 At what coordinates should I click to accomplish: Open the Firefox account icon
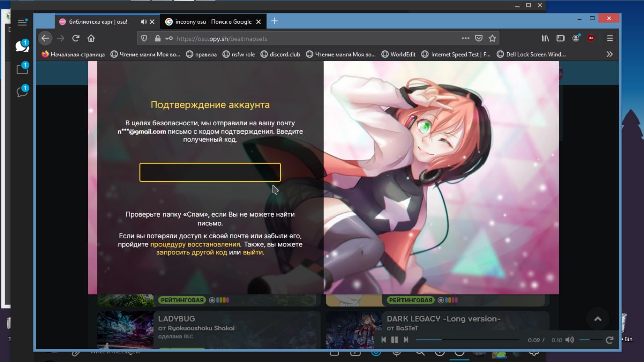click(576, 38)
